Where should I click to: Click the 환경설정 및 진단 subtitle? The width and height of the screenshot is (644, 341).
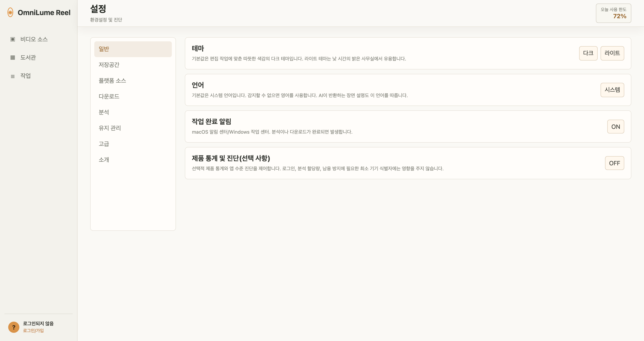[x=106, y=20]
